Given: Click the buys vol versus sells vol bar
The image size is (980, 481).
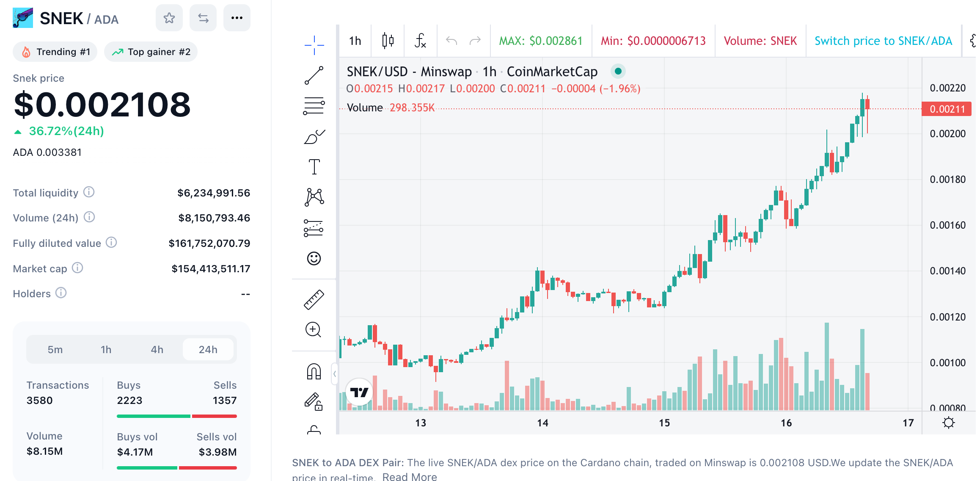Looking at the screenshot, I should pos(177,468).
